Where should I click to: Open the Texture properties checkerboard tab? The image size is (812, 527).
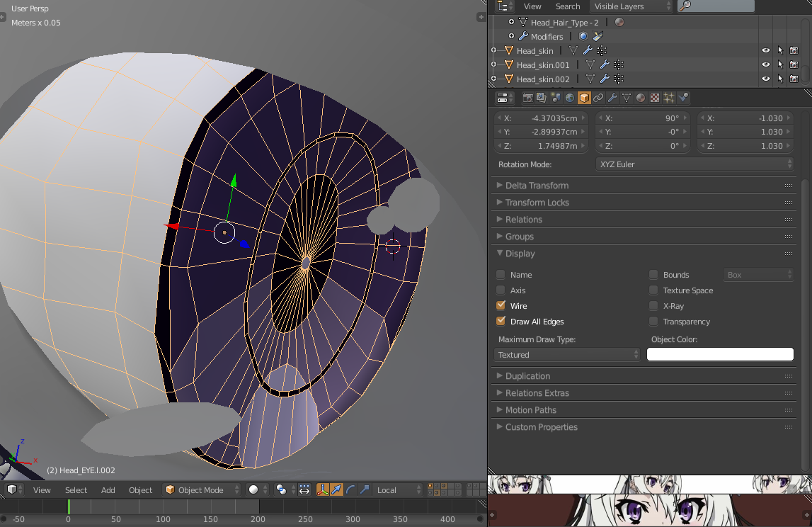[x=655, y=98]
